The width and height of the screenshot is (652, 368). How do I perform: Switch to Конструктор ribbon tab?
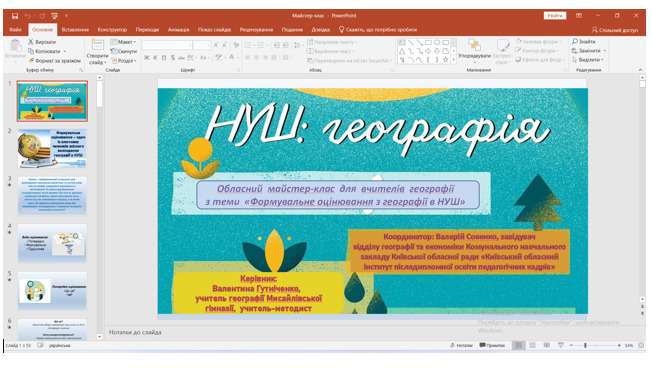click(112, 30)
